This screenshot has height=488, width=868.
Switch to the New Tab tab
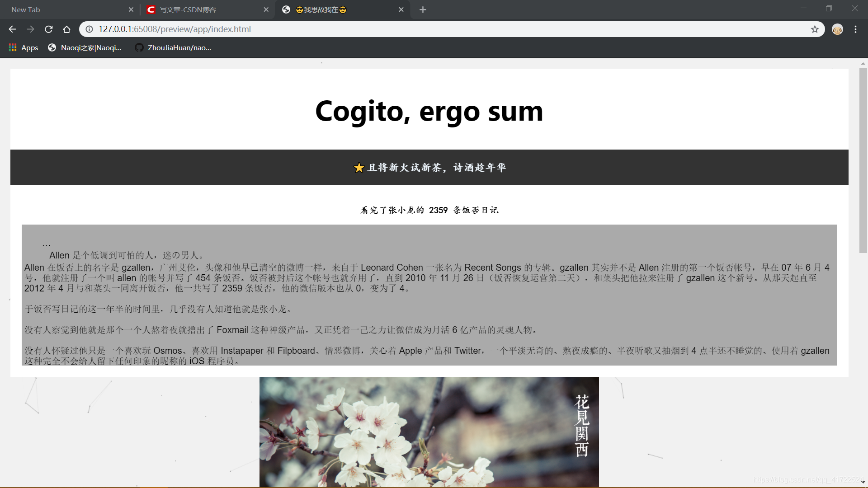pyautogui.click(x=68, y=9)
